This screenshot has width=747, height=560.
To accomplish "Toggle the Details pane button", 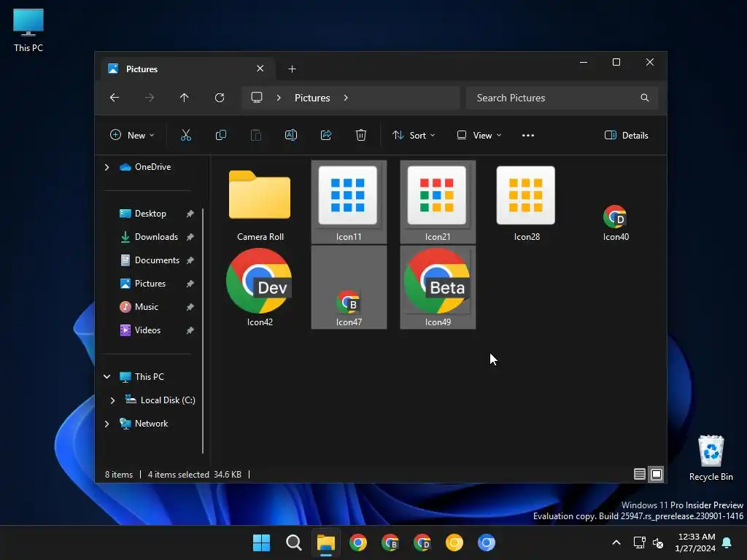I will (x=626, y=135).
